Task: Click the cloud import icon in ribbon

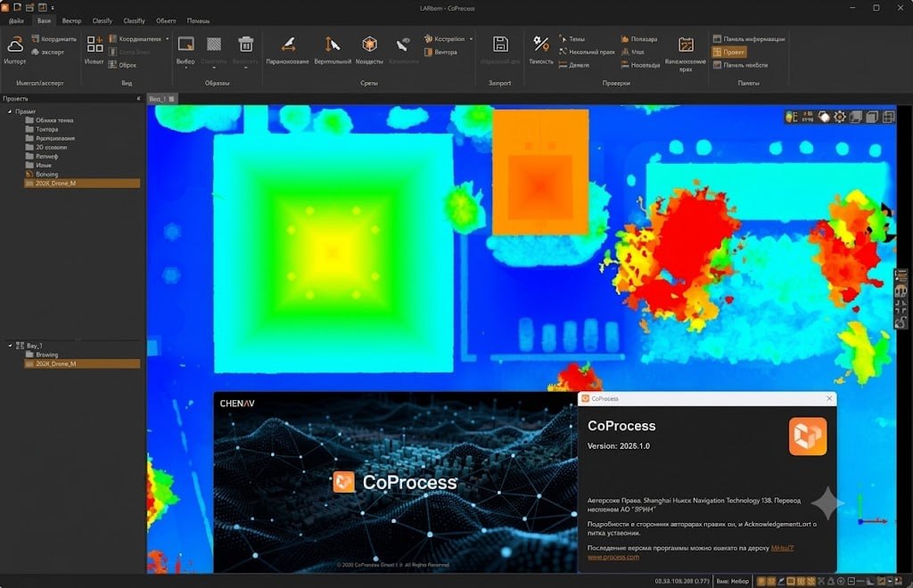Action: click(15, 45)
